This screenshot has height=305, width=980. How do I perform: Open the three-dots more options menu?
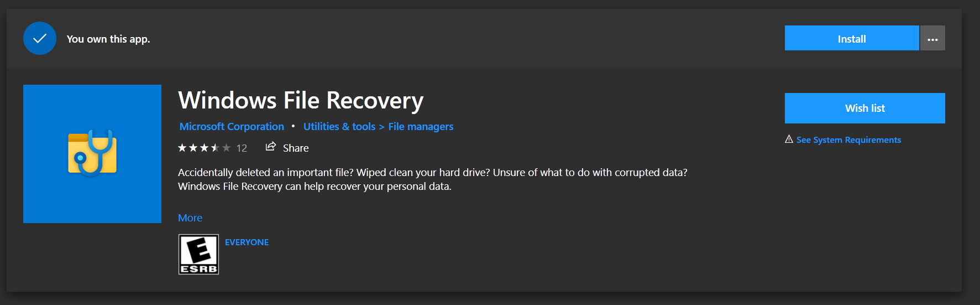932,39
